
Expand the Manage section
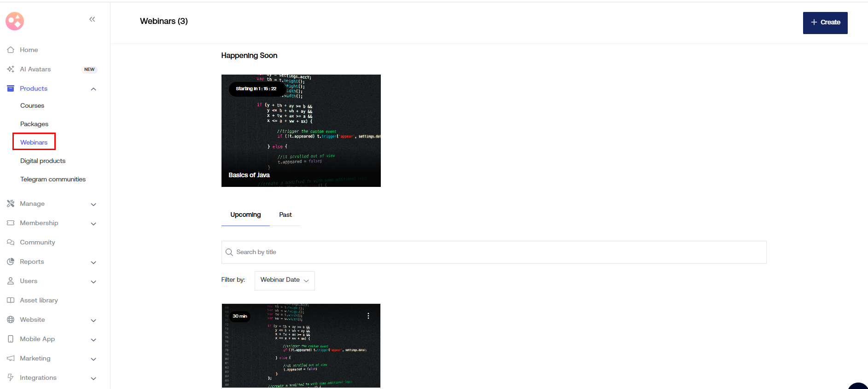point(93,204)
